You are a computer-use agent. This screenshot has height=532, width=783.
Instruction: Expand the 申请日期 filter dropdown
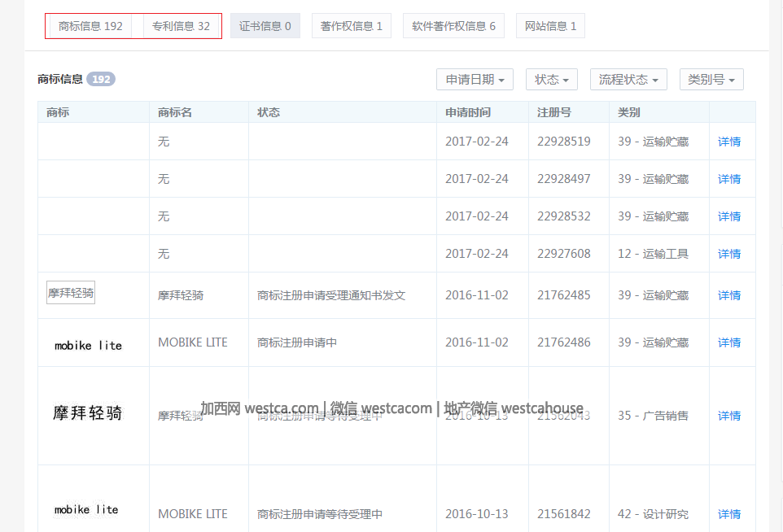pyautogui.click(x=475, y=80)
